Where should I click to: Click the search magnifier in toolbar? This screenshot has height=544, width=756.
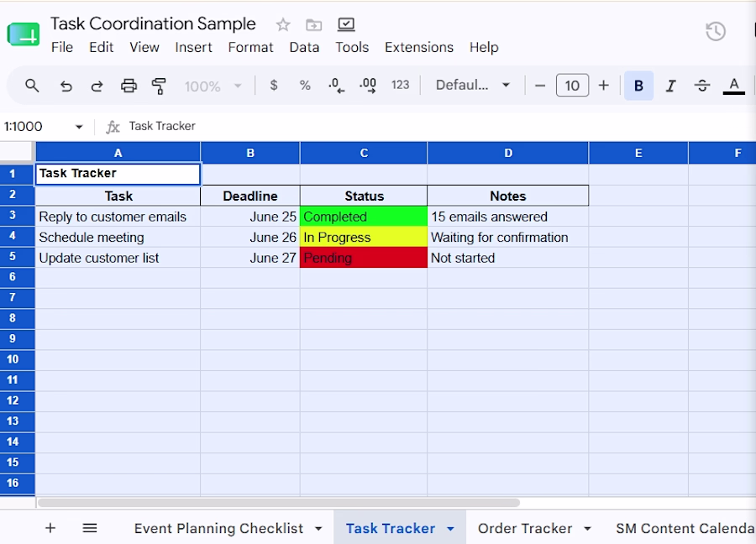coord(32,86)
